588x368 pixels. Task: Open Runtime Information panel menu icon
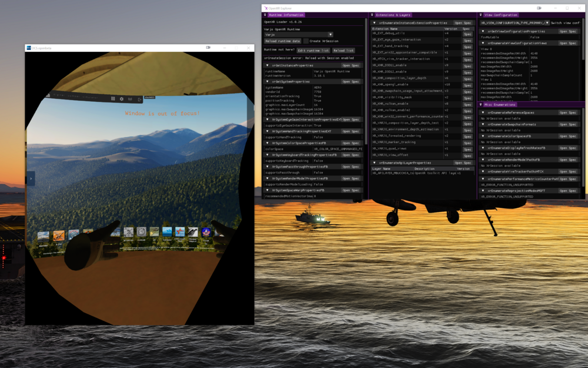(x=265, y=15)
